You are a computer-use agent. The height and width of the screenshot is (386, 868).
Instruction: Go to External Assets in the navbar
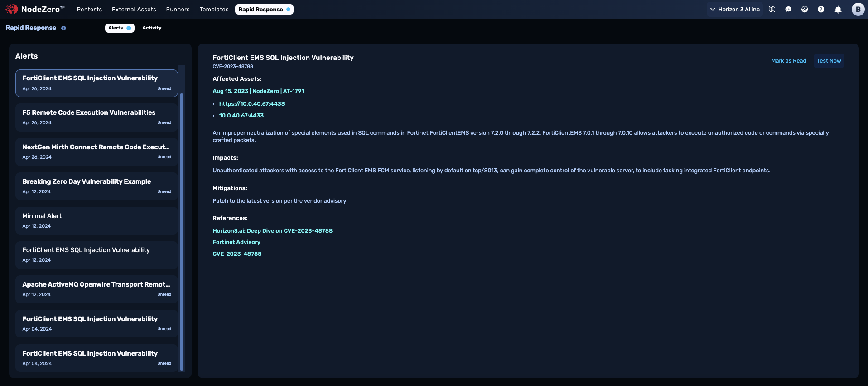pos(134,9)
